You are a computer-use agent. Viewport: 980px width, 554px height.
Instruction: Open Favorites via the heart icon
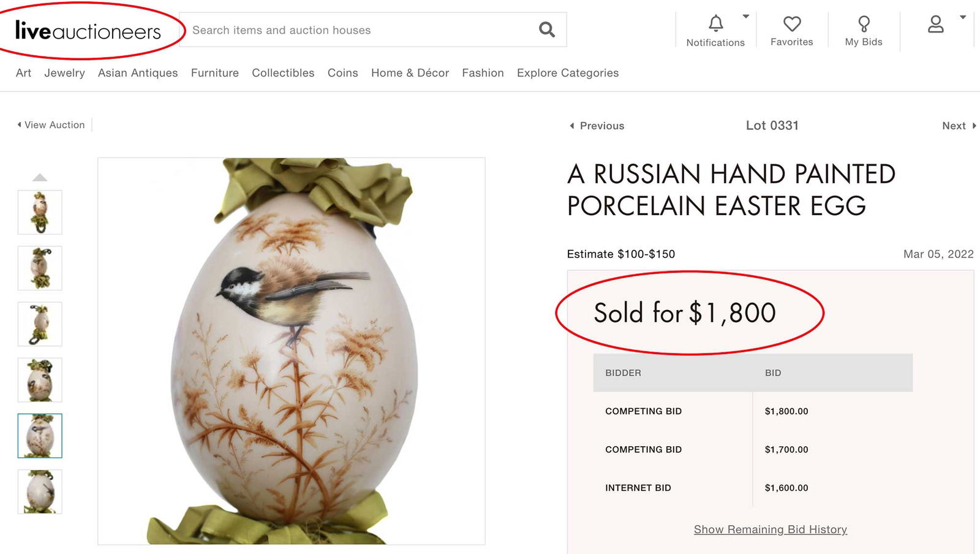[792, 25]
